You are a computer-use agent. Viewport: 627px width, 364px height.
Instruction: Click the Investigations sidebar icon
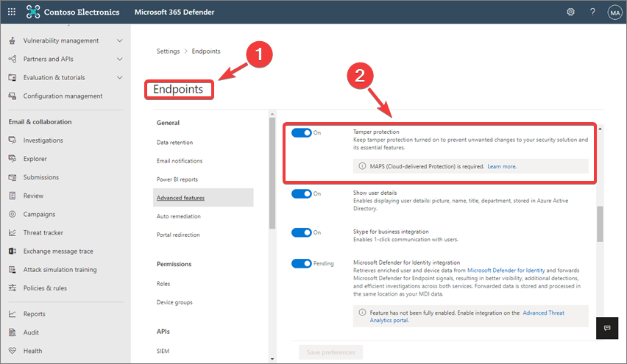[x=13, y=140]
